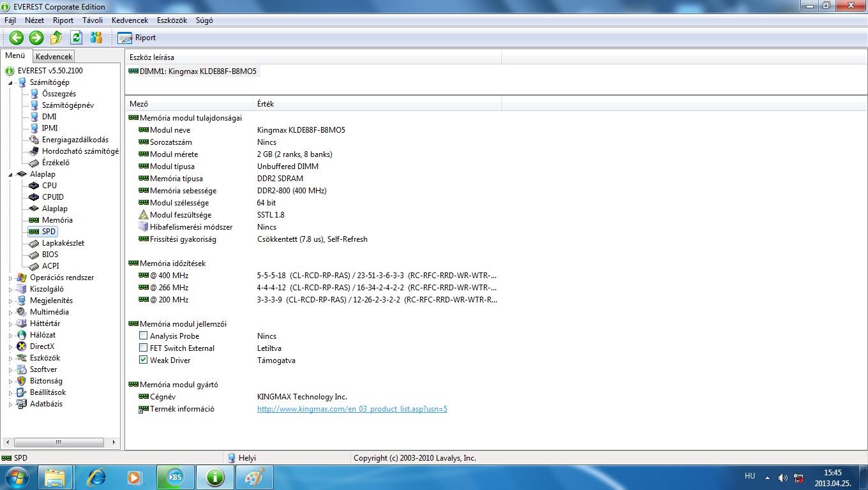
Task: Expand the Megjelenítés tree node
Action: (10, 301)
